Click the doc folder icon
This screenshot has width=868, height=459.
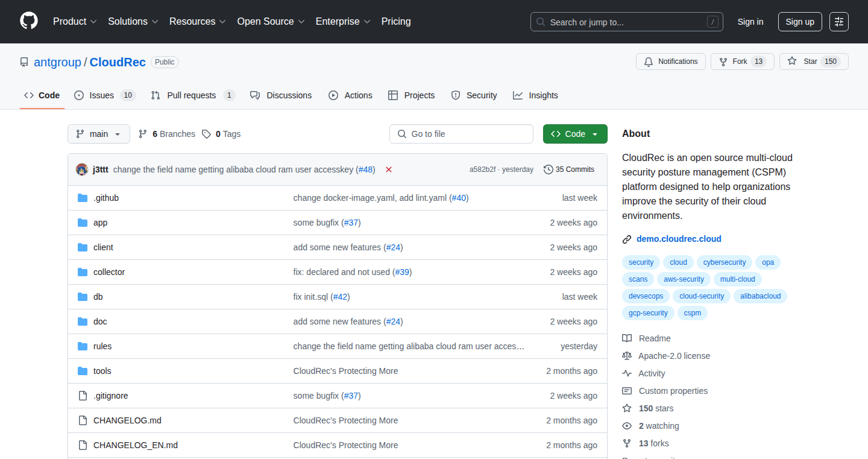(83, 321)
